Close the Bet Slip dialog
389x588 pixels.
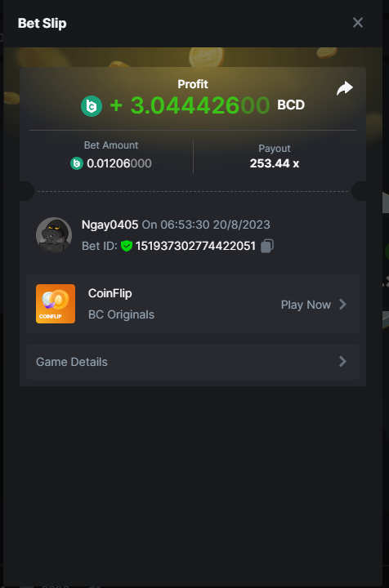358,23
